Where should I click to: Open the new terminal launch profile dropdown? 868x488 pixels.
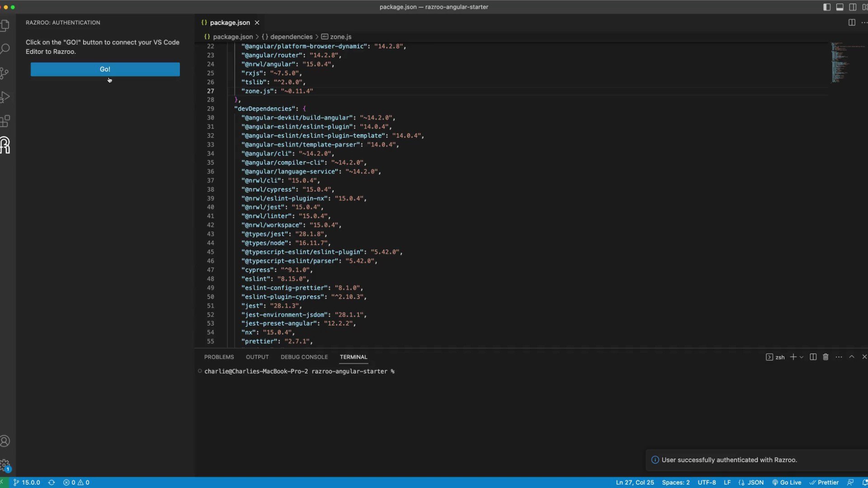[x=802, y=357]
